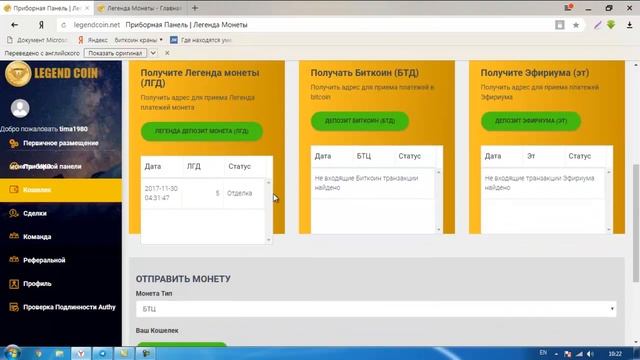Click the green shield extension icon
The image size is (640, 360).
pyautogui.click(x=611, y=25)
